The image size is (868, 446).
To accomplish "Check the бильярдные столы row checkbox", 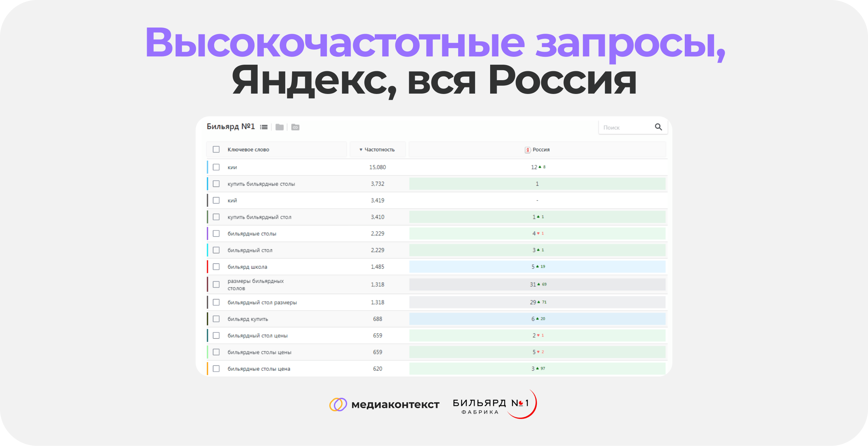I will [x=216, y=233].
